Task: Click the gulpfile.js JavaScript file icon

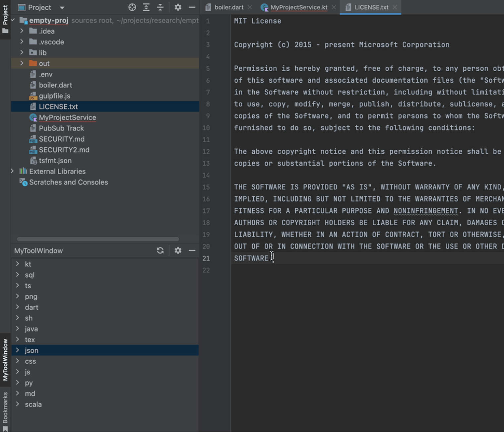Action: point(33,96)
